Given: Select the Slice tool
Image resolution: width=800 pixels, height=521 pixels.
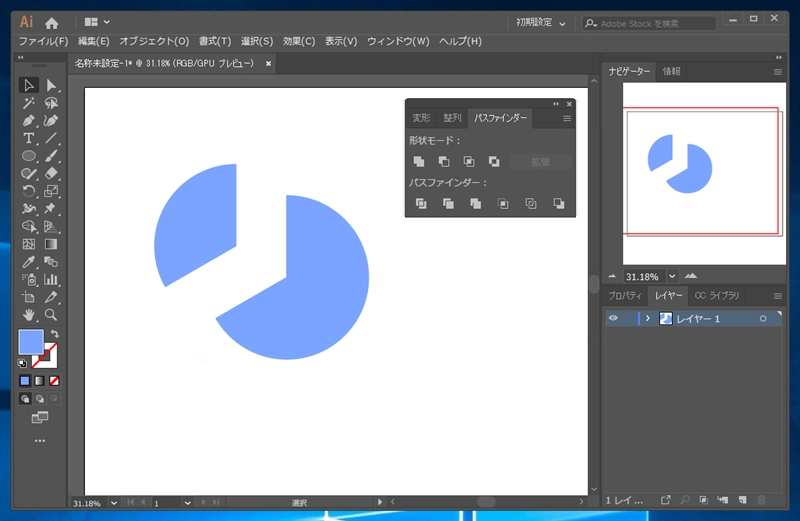Looking at the screenshot, I should point(51,297).
